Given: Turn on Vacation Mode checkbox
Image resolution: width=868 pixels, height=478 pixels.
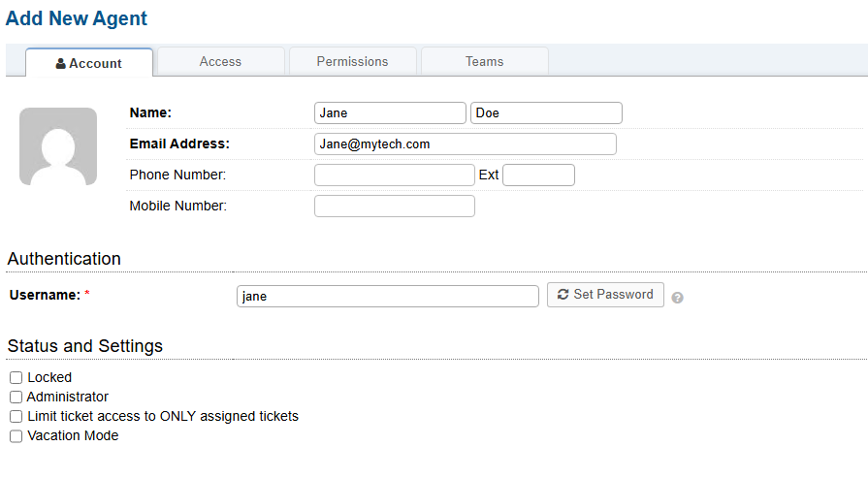Looking at the screenshot, I should click(16, 436).
